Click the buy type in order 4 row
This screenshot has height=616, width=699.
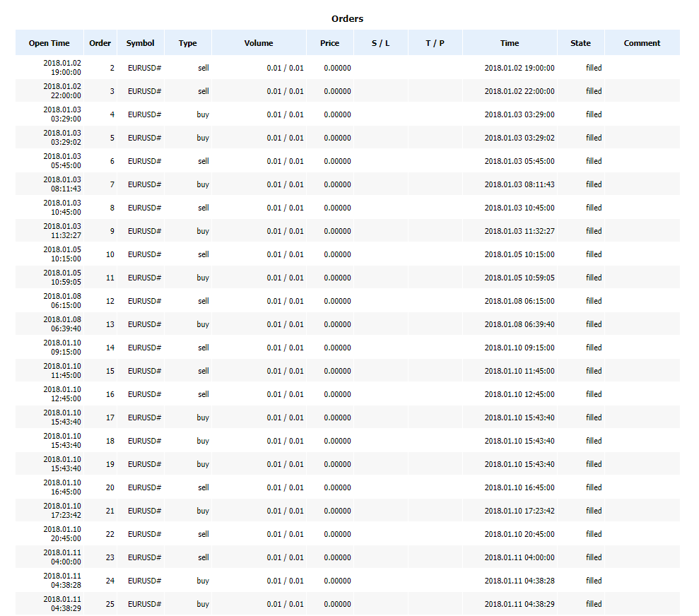pos(203,114)
